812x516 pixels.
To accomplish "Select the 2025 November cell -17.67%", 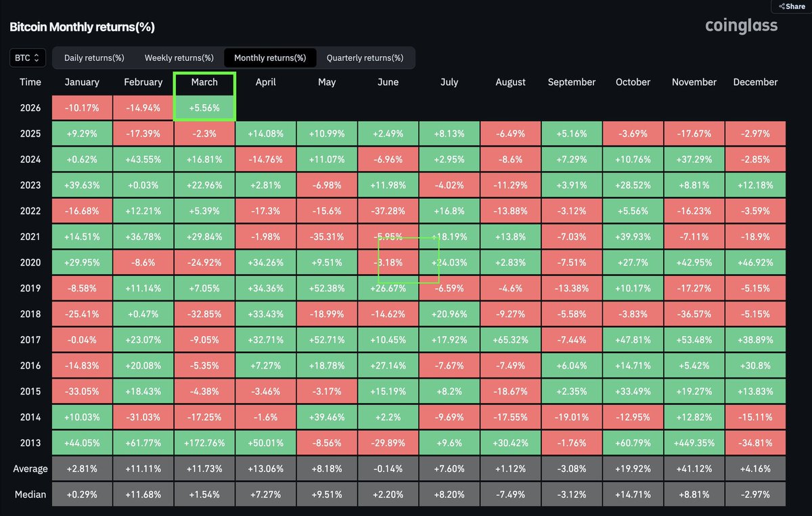I will coord(694,134).
